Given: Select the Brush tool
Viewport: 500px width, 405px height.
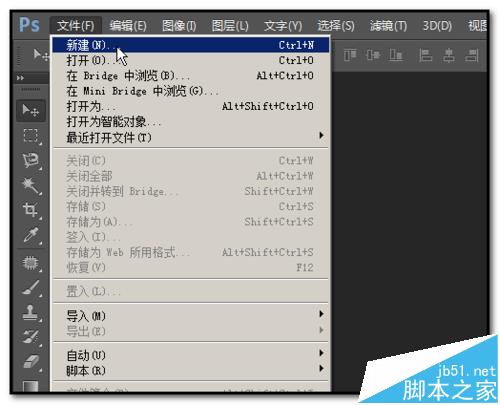Looking at the screenshot, I should tap(30, 288).
